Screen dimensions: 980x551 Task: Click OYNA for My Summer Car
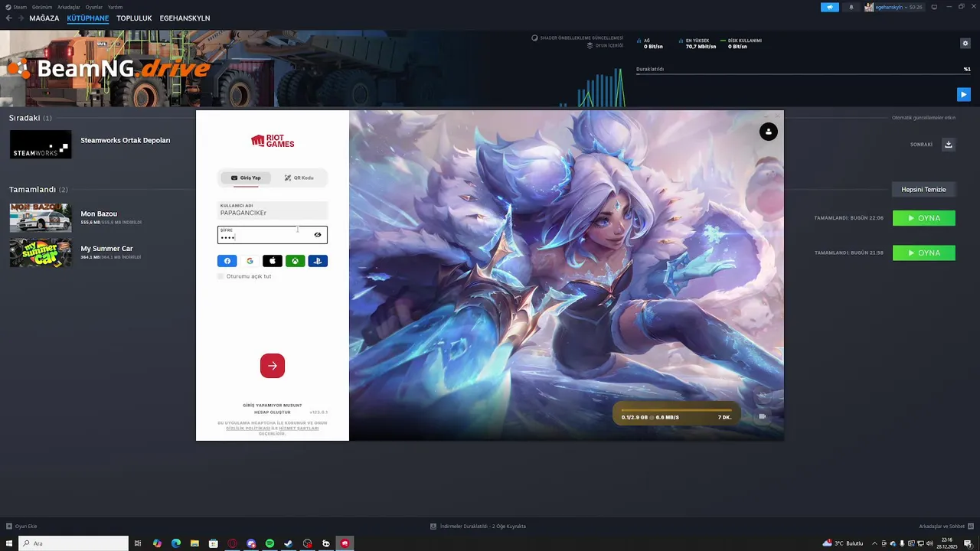[x=923, y=253]
